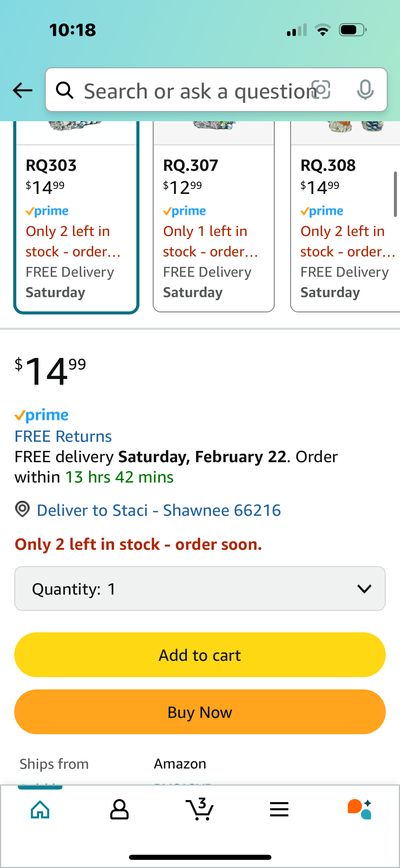Open the FREE Returns link
This screenshot has height=868, width=400.
pyautogui.click(x=63, y=436)
